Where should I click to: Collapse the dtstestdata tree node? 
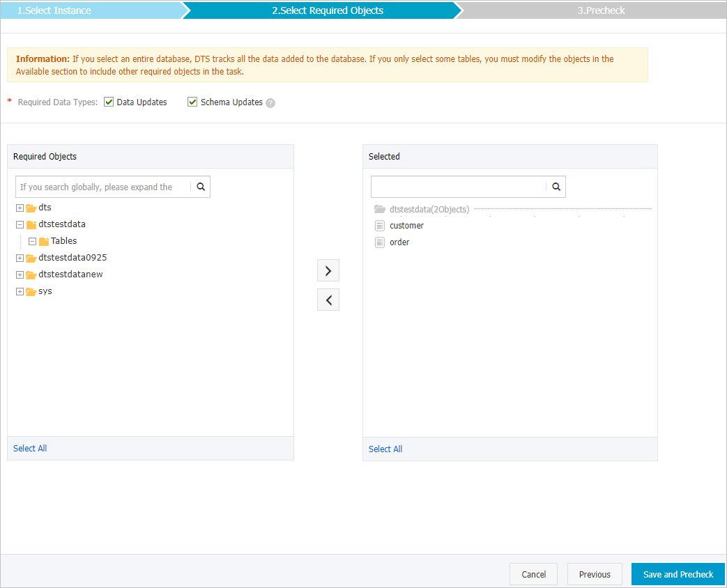pos(20,224)
